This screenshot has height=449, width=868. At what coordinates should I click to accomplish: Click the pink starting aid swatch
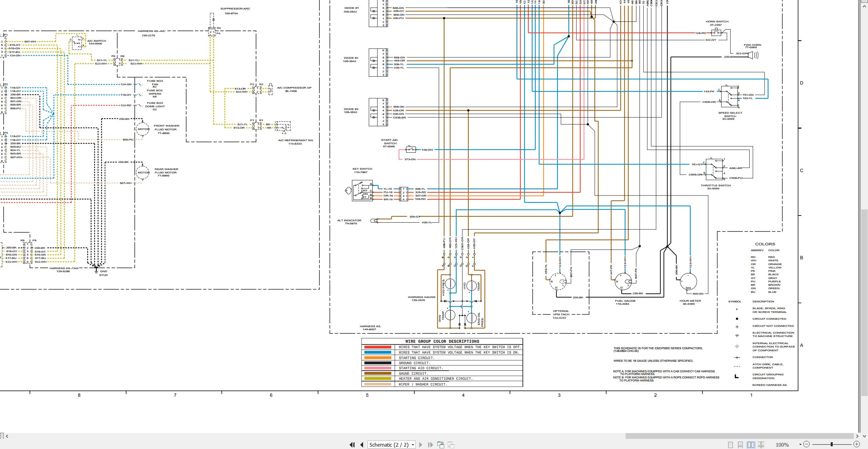(x=378, y=368)
